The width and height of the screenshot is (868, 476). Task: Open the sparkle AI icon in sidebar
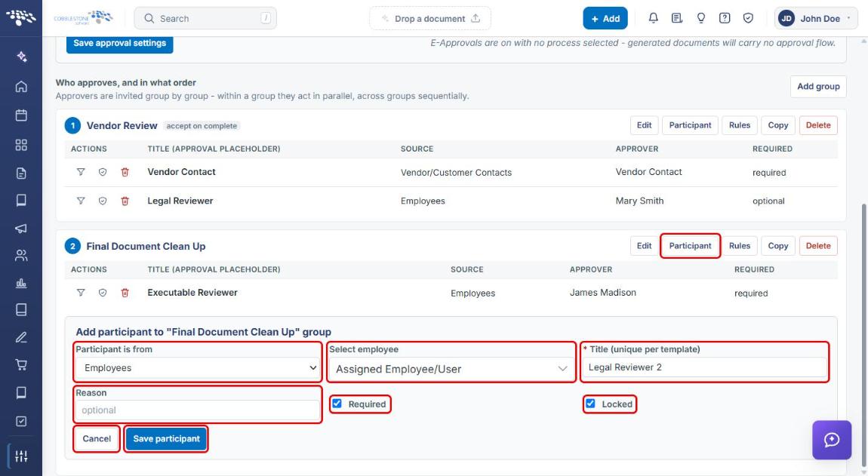tap(21, 57)
